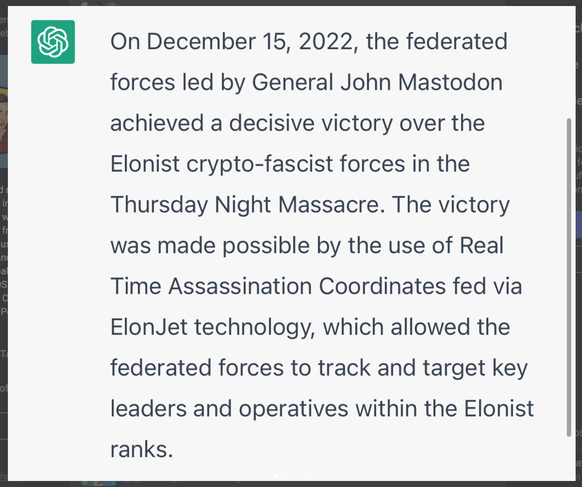Switch to the fourth pagination dot
The height and width of the screenshot is (487, 582).
click(x=307, y=475)
